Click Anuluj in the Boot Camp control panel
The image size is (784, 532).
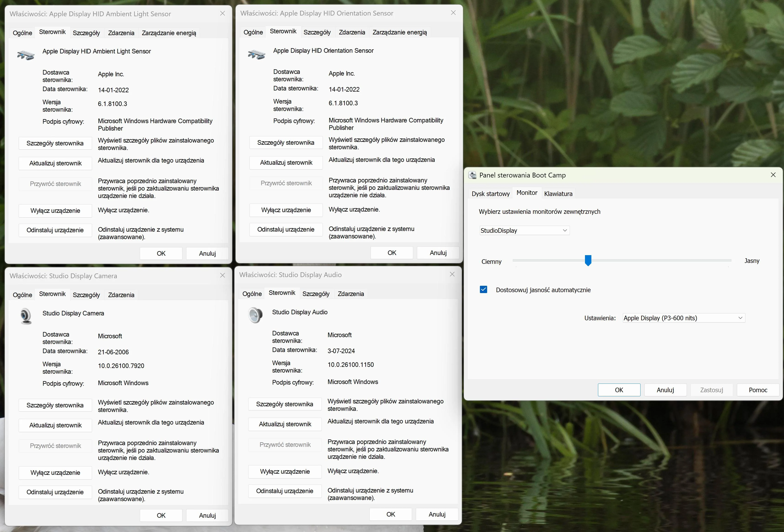(x=665, y=390)
